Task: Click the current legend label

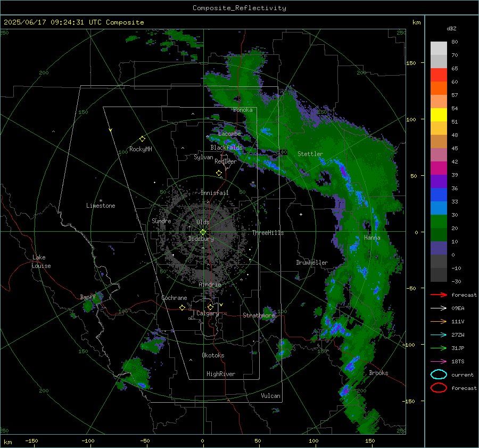Action: click(x=463, y=374)
